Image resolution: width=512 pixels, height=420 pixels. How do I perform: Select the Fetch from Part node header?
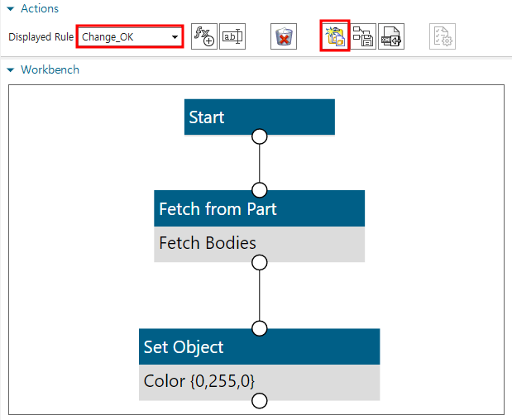(259, 209)
